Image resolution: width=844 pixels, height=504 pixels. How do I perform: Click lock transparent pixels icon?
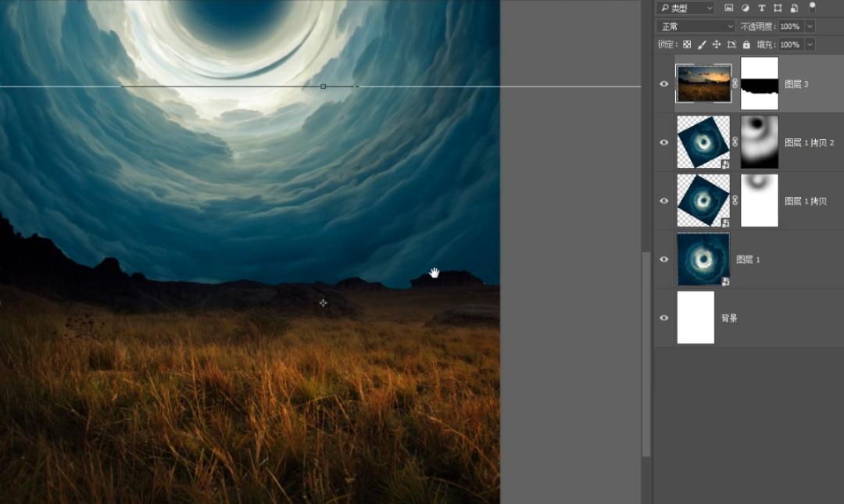[687, 45]
